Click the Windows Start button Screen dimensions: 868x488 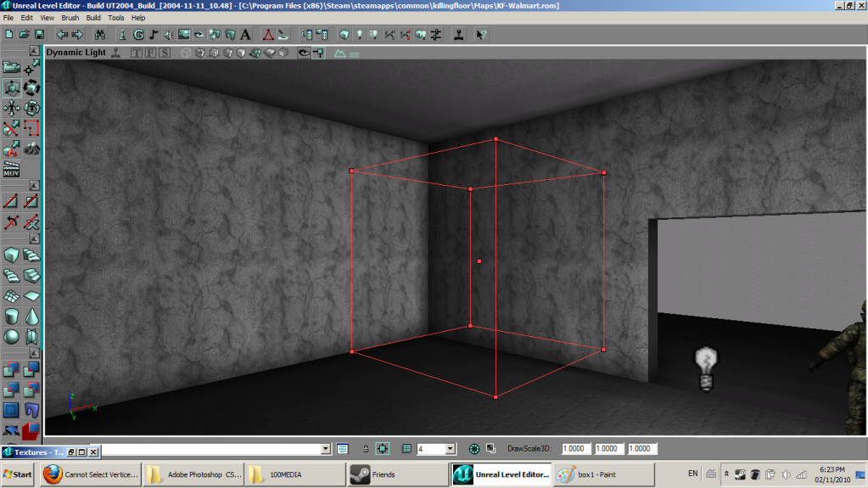click(x=19, y=474)
